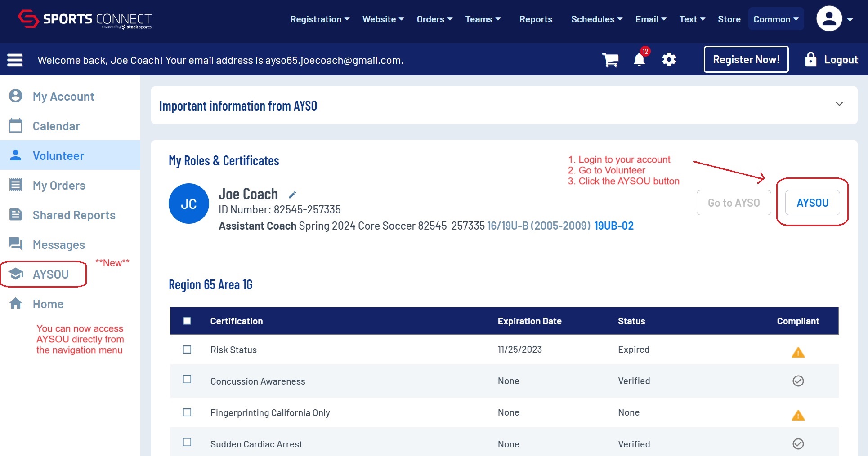868x456 pixels.
Task: Open the Website dropdown menu
Action: tap(383, 19)
